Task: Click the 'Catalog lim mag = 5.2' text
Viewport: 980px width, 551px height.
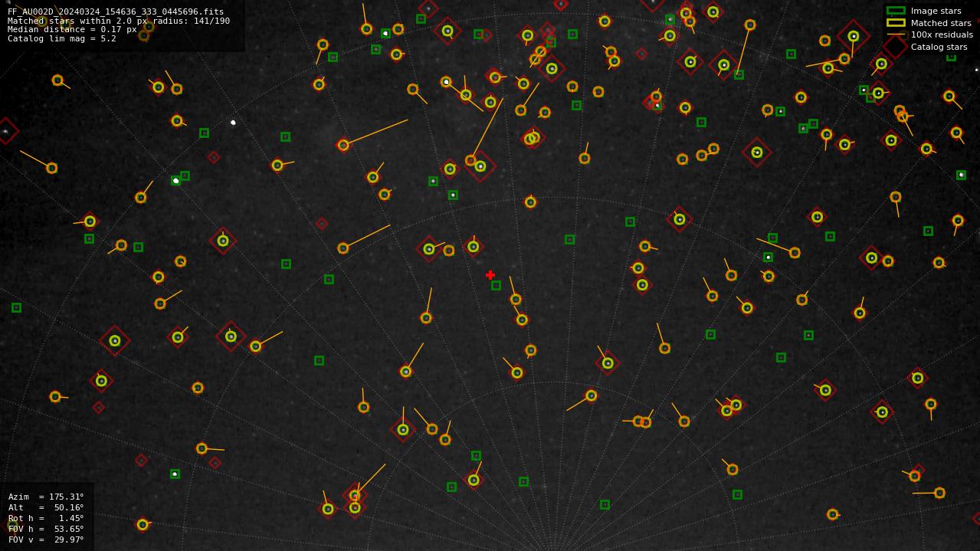Action: tap(62, 38)
